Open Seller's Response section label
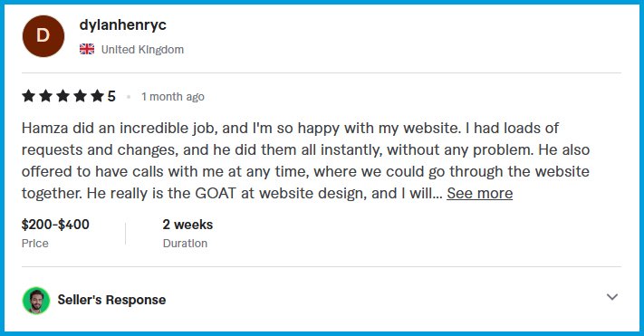This screenshot has width=644, height=336. pyautogui.click(x=111, y=300)
